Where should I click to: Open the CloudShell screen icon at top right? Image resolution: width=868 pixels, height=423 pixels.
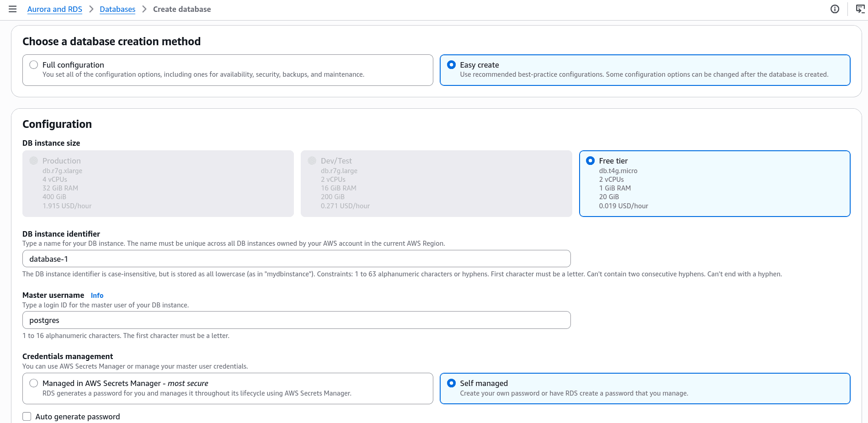[x=860, y=9]
